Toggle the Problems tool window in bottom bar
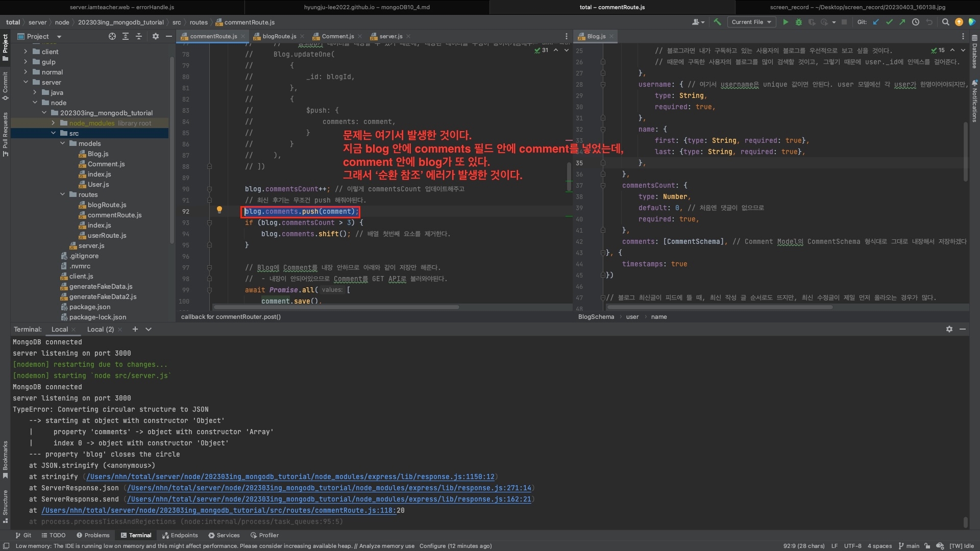Viewport: 980px width, 551px height. (x=93, y=535)
